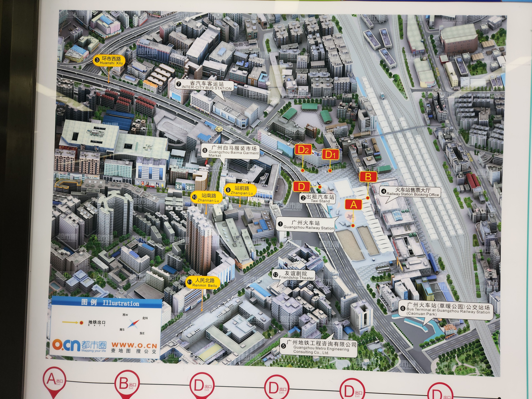Select the Railway Station Booking Office callout
The image size is (532, 399).
(410, 192)
